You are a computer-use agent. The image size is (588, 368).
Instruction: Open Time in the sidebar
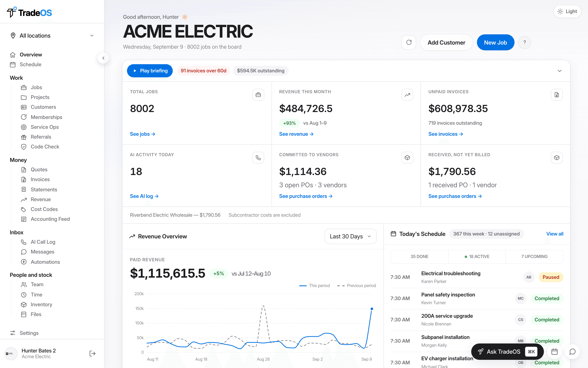32,295
